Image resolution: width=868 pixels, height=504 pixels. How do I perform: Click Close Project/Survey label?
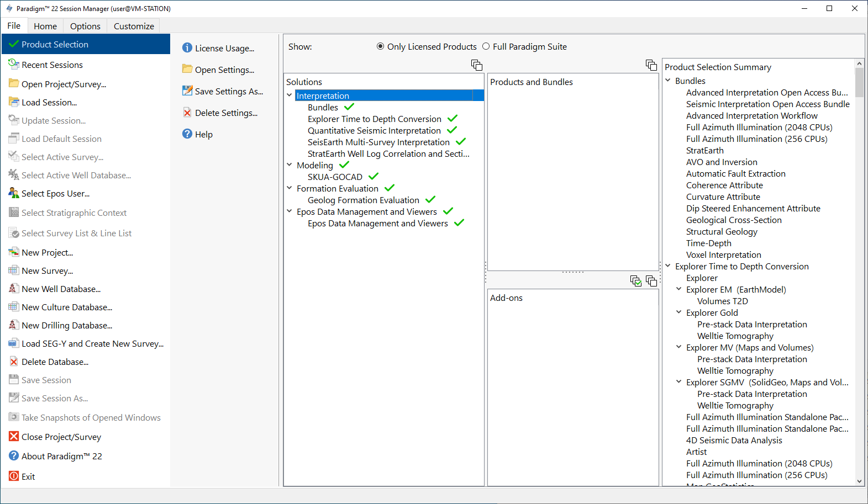tap(61, 437)
